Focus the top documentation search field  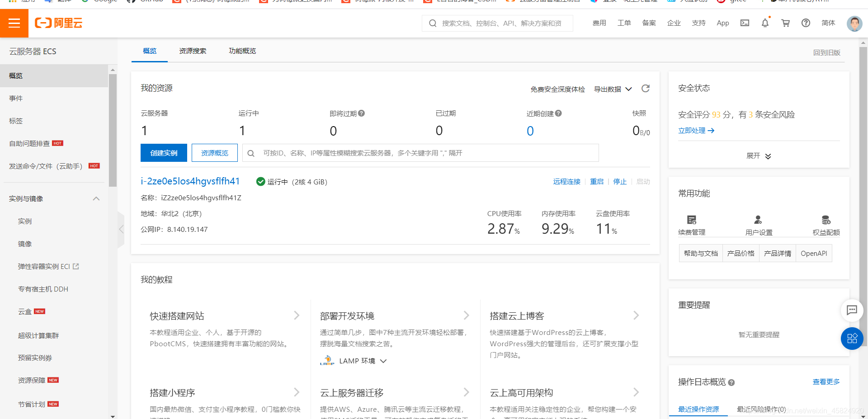[x=497, y=23]
